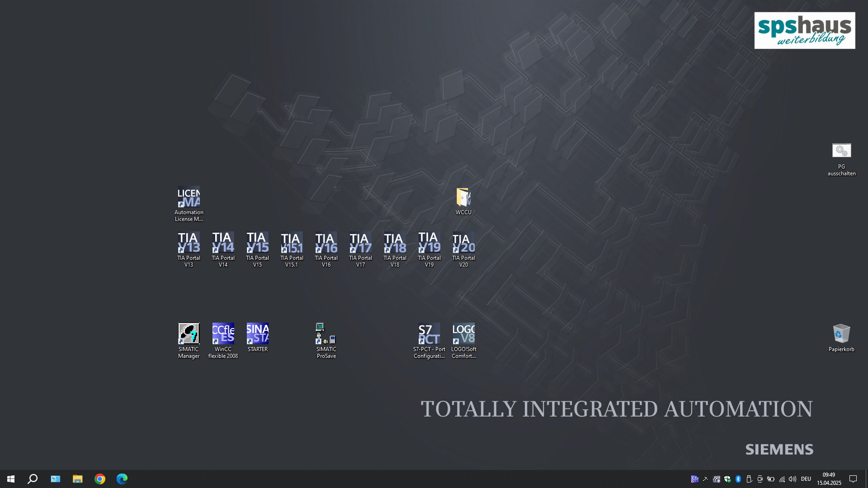Viewport: 868px width, 488px height.
Task: Open the Windows Start menu
Action: (x=11, y=479)
